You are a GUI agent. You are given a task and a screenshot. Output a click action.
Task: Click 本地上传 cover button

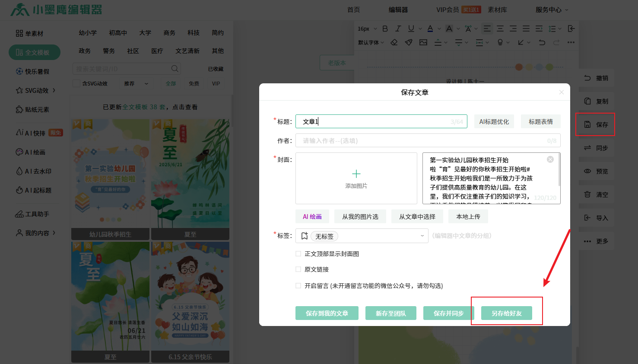(x=468, y=216)
